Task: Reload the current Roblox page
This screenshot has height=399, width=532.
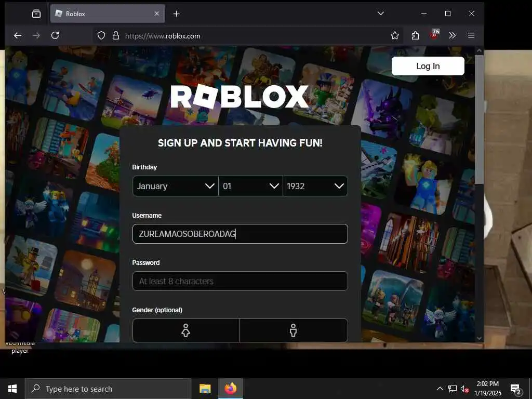Action: 55,35
